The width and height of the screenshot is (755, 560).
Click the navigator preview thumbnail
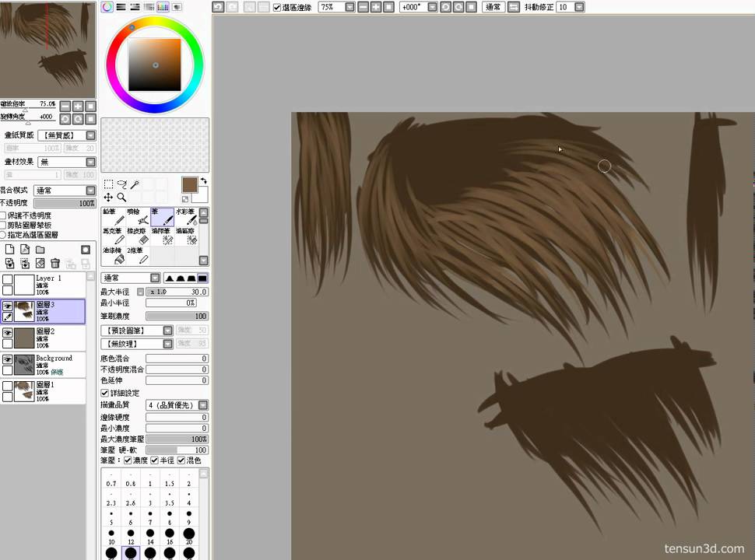47,49
